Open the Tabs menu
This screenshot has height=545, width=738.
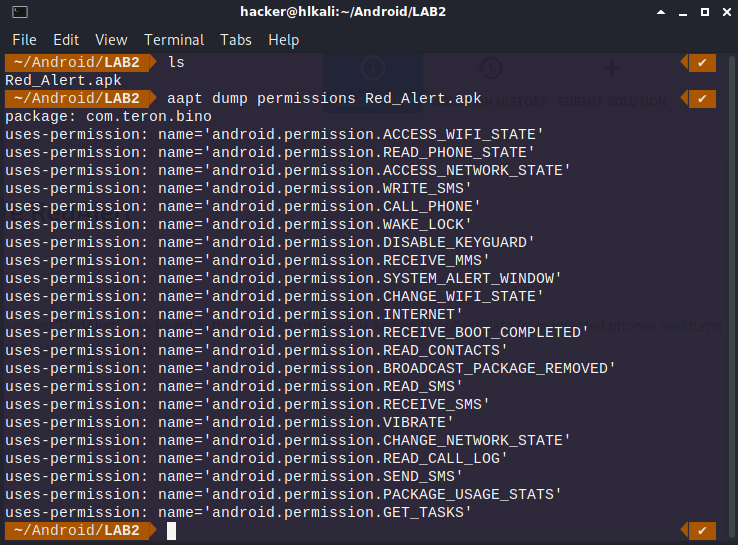tap(236, 40)
